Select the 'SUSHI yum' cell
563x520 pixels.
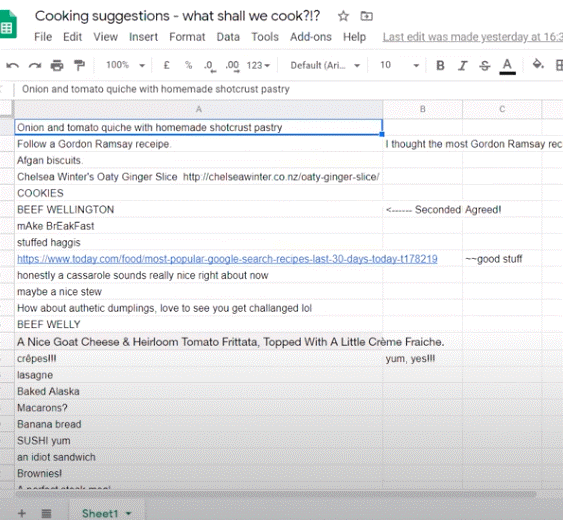pos(199,441)
